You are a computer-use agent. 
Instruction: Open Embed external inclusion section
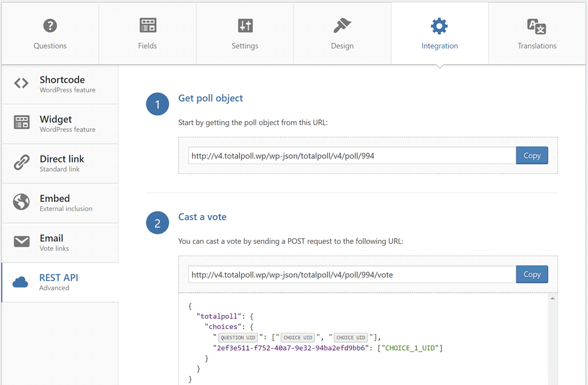(x=60, y=203)
